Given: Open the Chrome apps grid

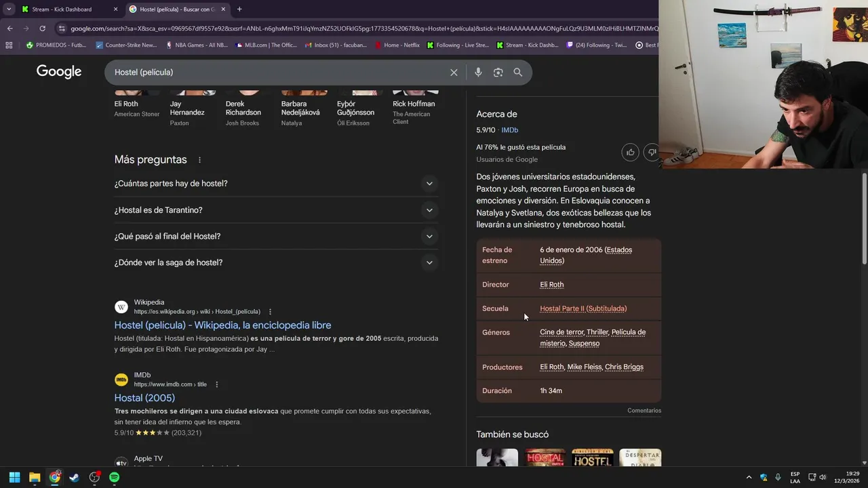Looking at the screenshot, I should (x=9, y=45).
